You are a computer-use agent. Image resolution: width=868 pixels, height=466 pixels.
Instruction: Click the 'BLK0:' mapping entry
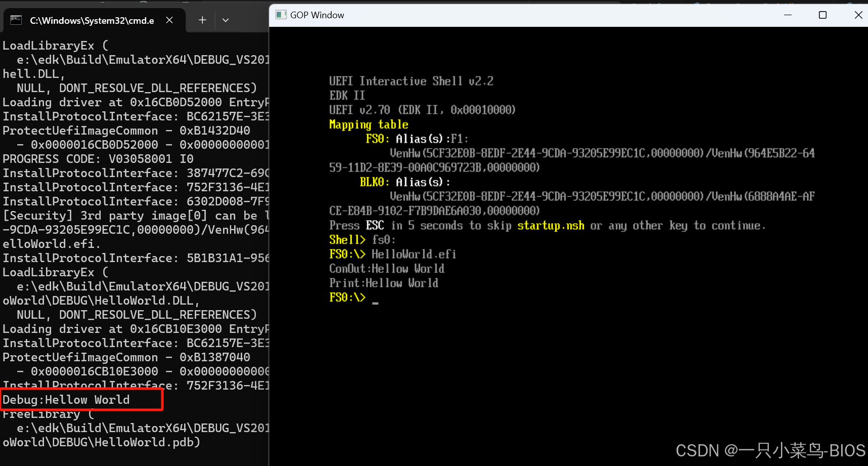[x=374, y=182]
